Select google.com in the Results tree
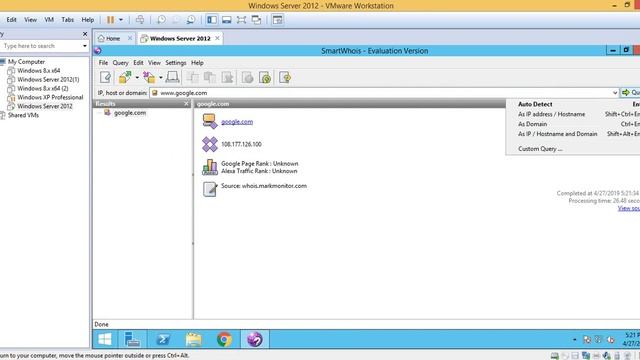Screen dimensions: 640x360 pyautogui.click(x=129, y=113)
